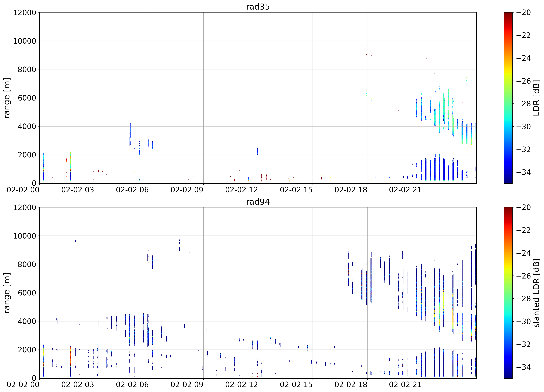Click '02-02 03' time label under rad94
544x392 pixels.
tap(78, 385)
